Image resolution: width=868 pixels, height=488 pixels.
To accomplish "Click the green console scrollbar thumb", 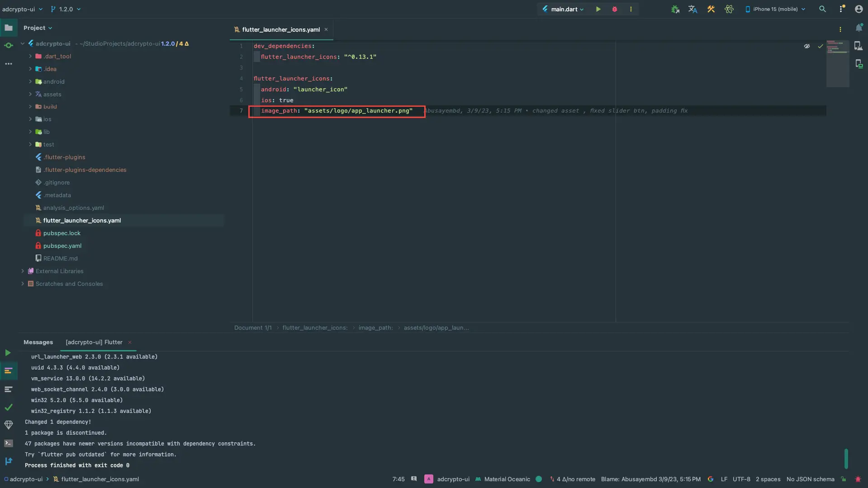I will (845, 459).
